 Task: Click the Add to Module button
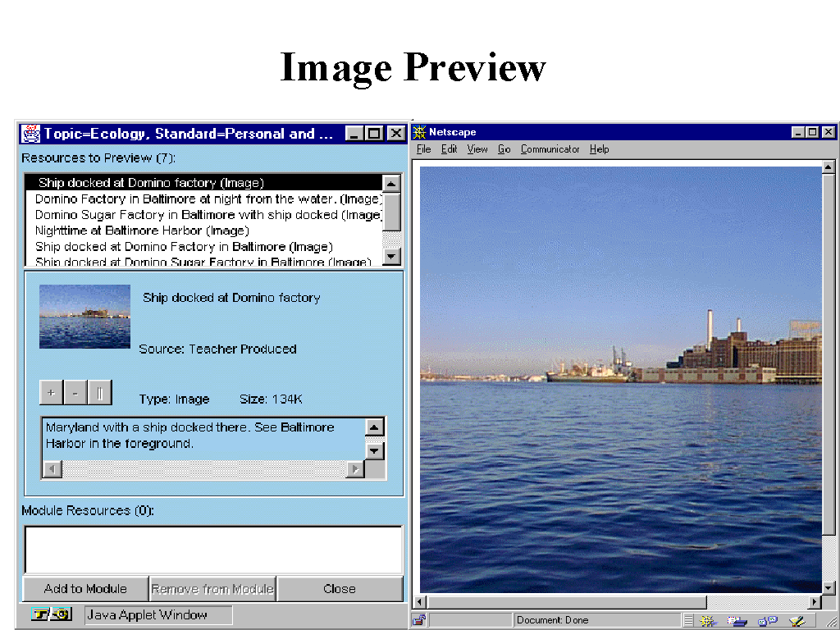85,589
